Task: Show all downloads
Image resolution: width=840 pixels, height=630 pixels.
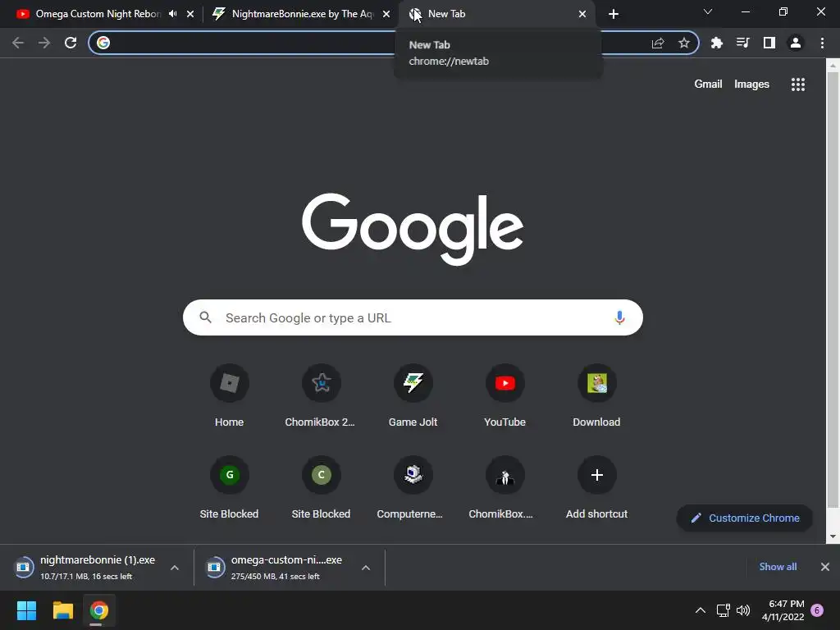Action: [x=778, y=567]
